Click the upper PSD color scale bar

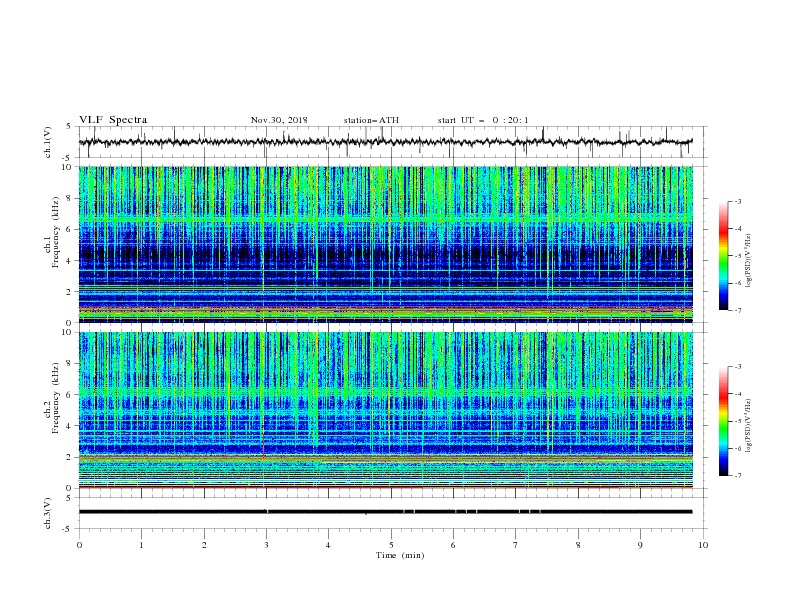[x=723, y=256]
